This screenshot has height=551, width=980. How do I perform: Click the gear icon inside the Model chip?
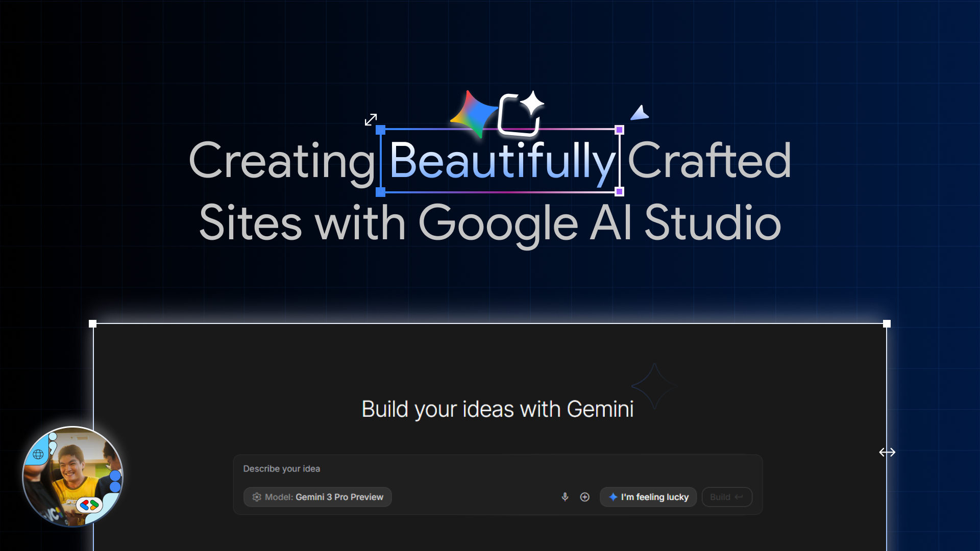(257, 496)
